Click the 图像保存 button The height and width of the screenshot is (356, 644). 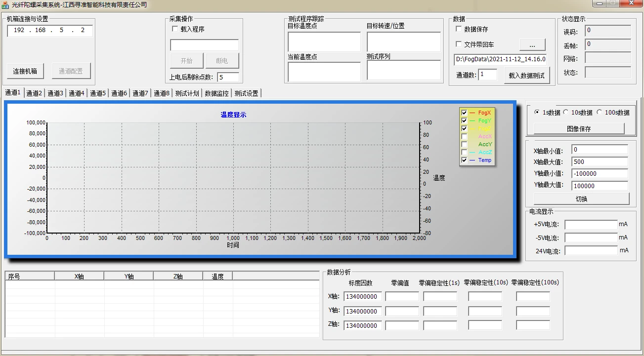coord(579,129)
